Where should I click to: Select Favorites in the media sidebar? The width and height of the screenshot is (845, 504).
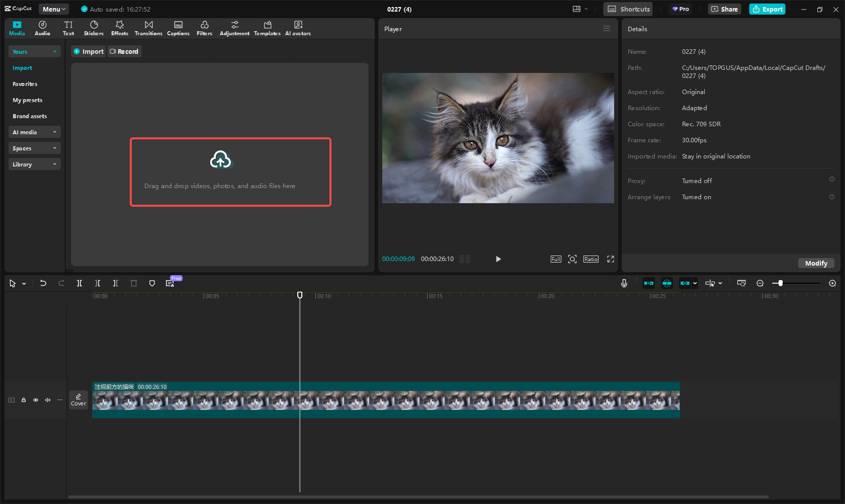(25, 84)
